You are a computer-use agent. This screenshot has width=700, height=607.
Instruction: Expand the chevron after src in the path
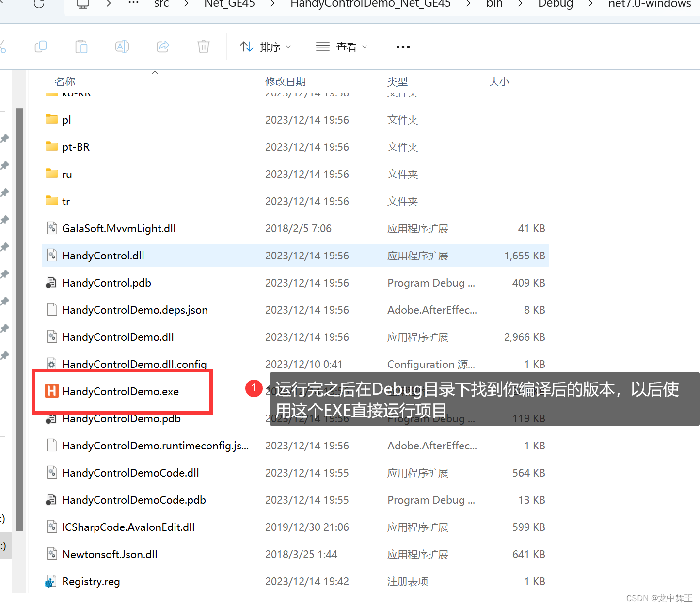pos(186,4)
